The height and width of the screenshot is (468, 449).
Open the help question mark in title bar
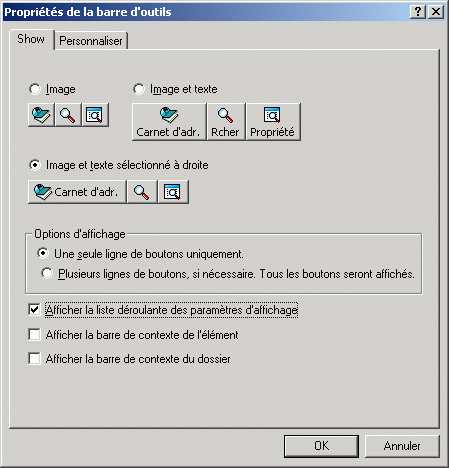coord(418,12)
